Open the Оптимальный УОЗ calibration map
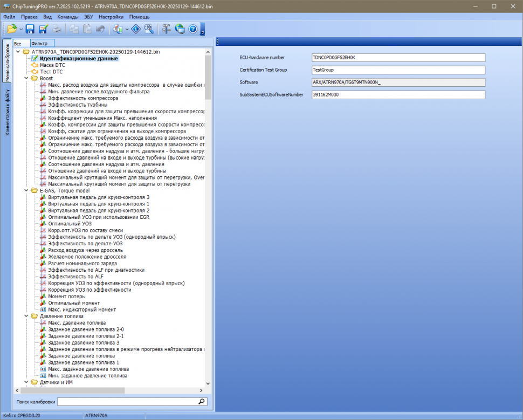The width and height of the screenshot is (523, 420). (70, 223)
